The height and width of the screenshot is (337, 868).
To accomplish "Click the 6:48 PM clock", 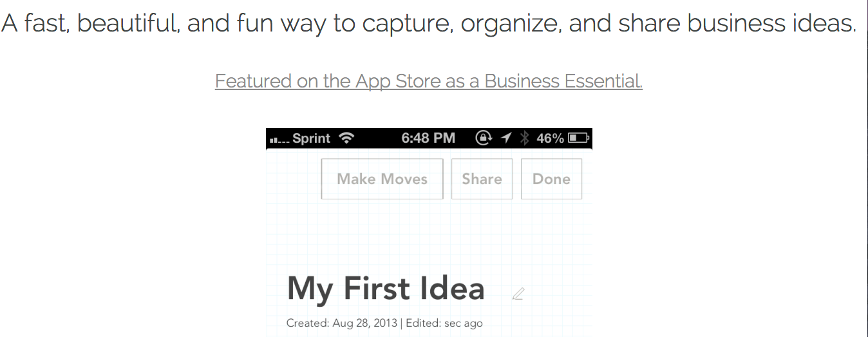I will tap(428, 138).
